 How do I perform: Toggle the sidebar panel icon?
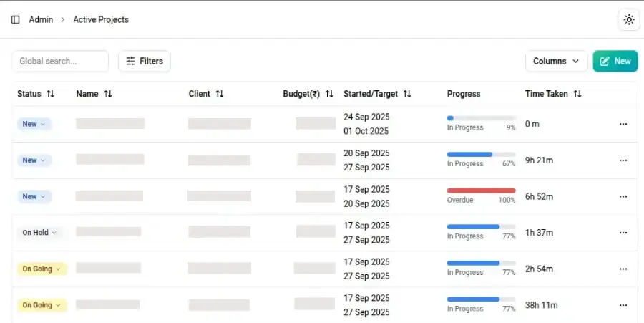coord(16,20)
